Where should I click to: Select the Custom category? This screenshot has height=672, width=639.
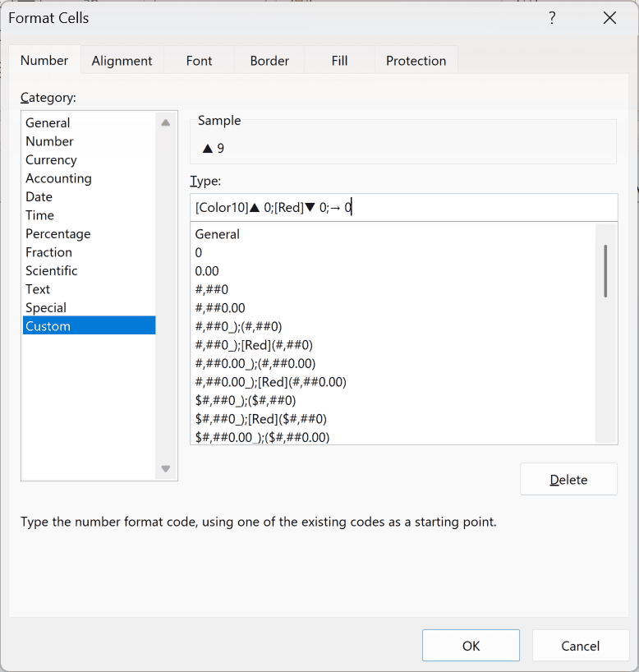90,325
